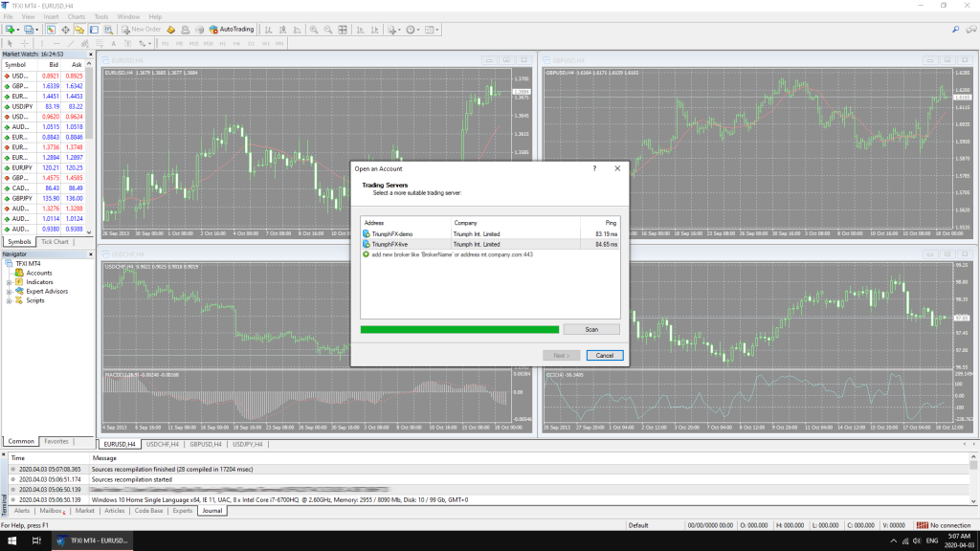Click the Zoom In chart icon
Viewport: 980px width, 551px height.
click(x=314, y=30)
